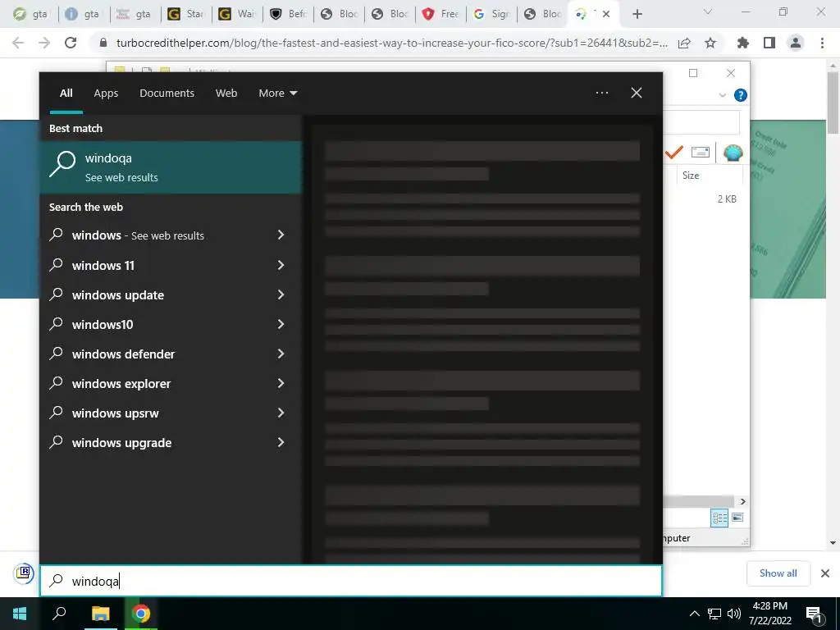This screenshot has height=630, width=840.
Task: Dismiss the Chrome downloads bar
Action: tap(825, 573)
